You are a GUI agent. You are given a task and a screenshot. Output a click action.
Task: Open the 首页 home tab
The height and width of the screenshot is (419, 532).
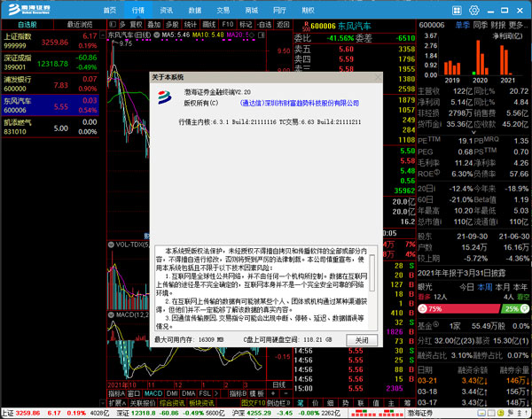pyautogui.click(x=110, y=11)
